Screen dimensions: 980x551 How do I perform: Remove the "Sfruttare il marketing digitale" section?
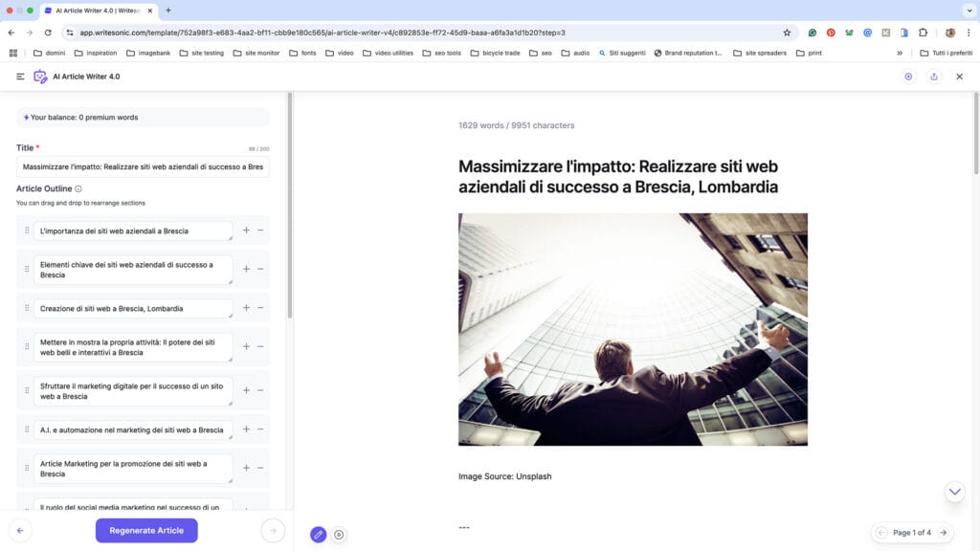(260, 390)
